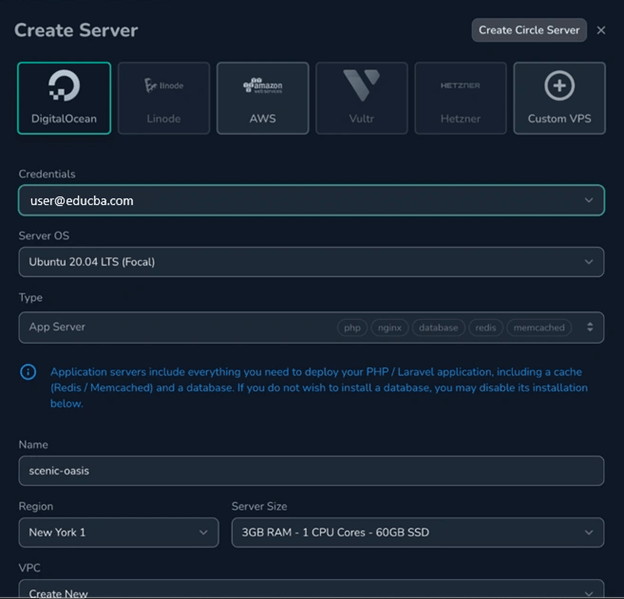This screenshot has height=599, width=624.
Task: Click the database tag in Type field
Action: [439, 328]
